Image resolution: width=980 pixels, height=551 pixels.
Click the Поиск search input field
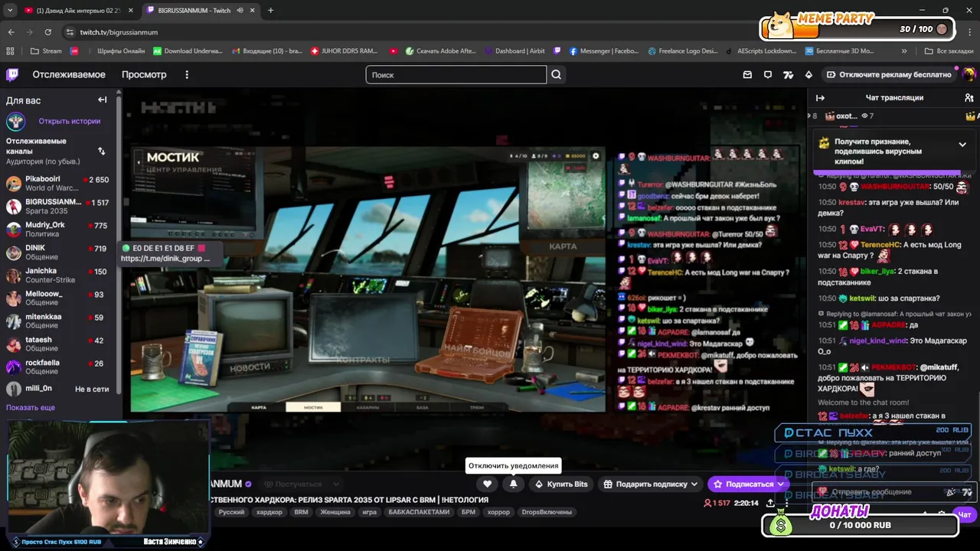pyautogui.click(x=456, y=74)
